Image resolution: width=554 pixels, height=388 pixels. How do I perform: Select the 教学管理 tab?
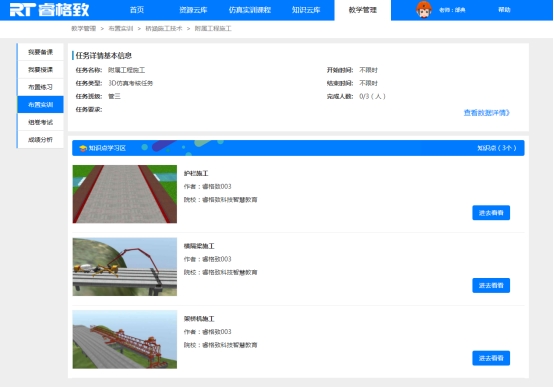363,10
